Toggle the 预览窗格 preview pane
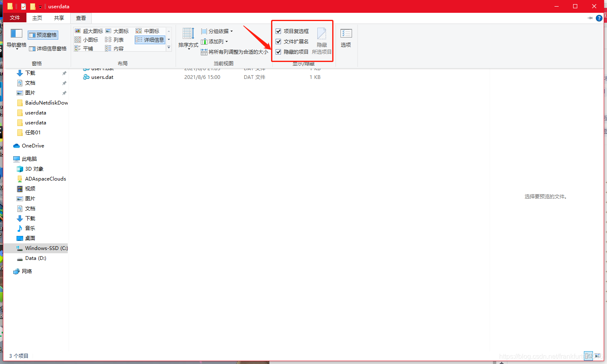This screenshot has height=364, width=607. coord(43,35)
